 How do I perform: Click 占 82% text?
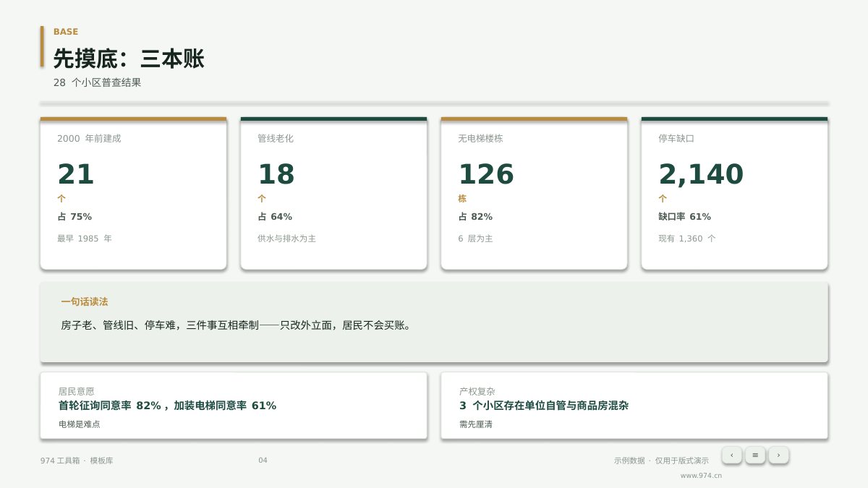pos(475,216)
